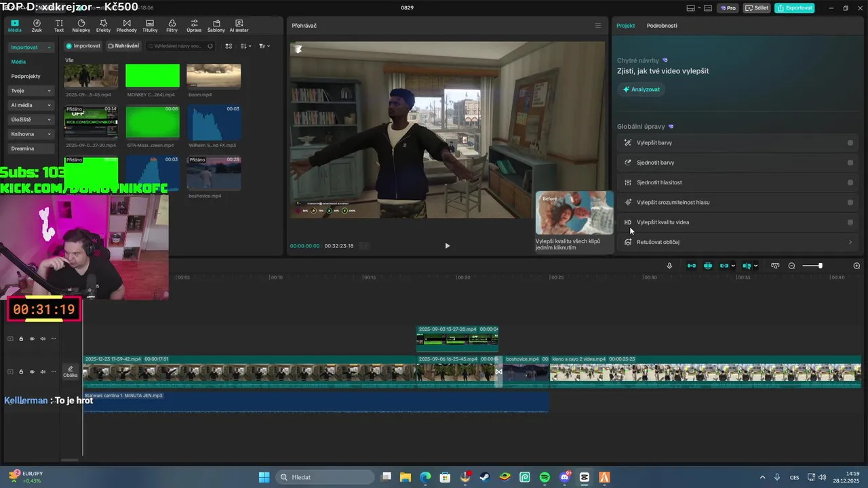Click the Pro upgrade button

coord(728,8)
